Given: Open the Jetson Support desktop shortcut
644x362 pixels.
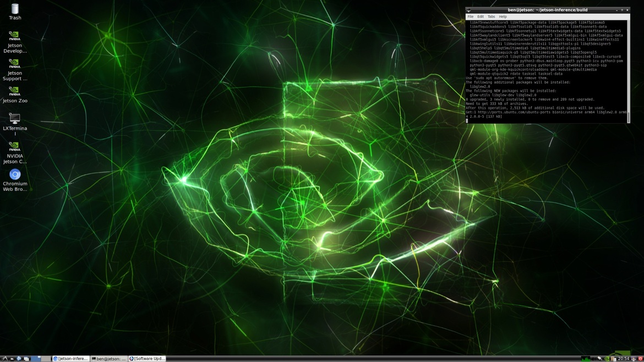Looking at the screenshot, I should pyautogui.click(x=15, y=69).
